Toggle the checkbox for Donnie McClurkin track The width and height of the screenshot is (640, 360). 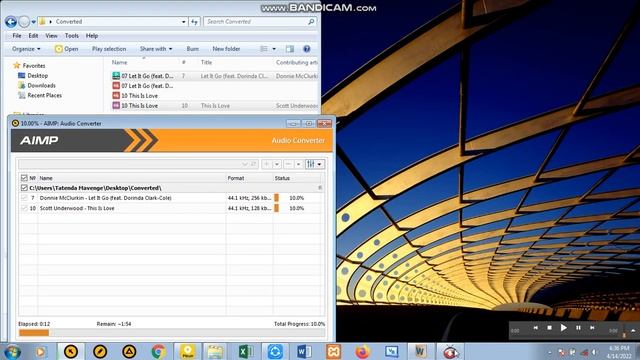pyautogui.click(x=24, y=198)
